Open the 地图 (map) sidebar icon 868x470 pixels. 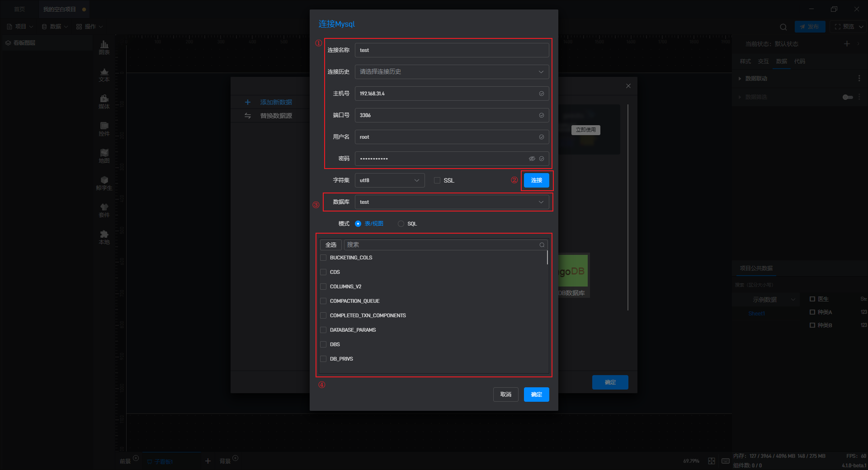point(104,156)
